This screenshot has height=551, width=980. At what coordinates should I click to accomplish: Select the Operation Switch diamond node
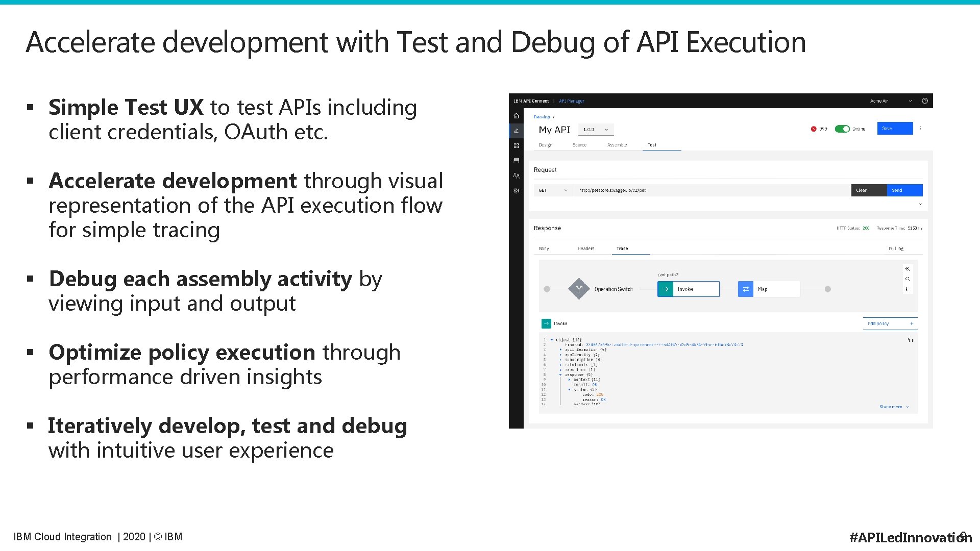point(579,289)
